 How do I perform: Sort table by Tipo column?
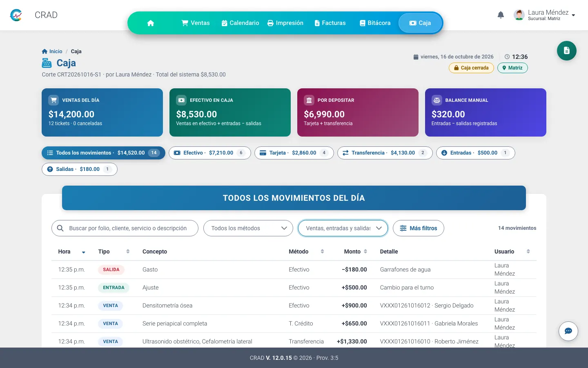tap(114, 251)
